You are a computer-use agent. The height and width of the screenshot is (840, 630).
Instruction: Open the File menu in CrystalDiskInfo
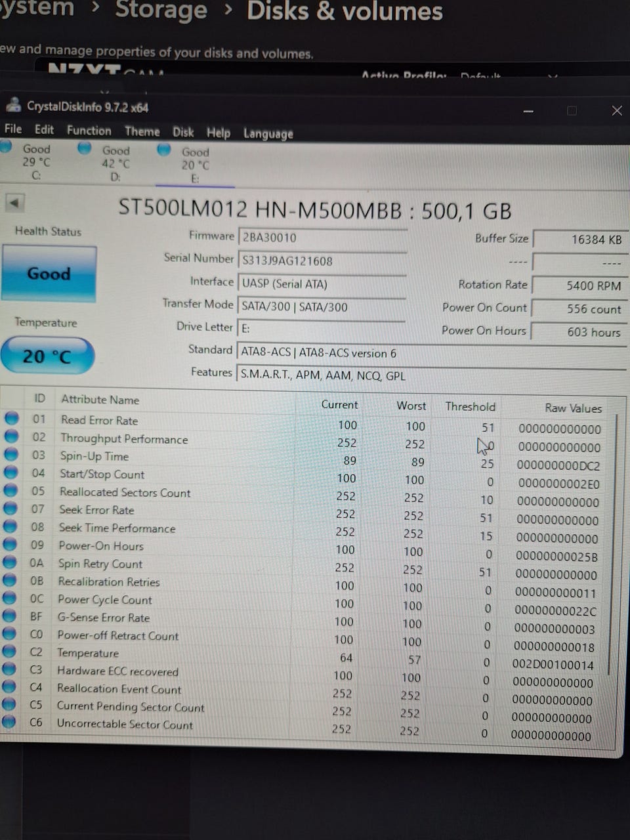13,129
